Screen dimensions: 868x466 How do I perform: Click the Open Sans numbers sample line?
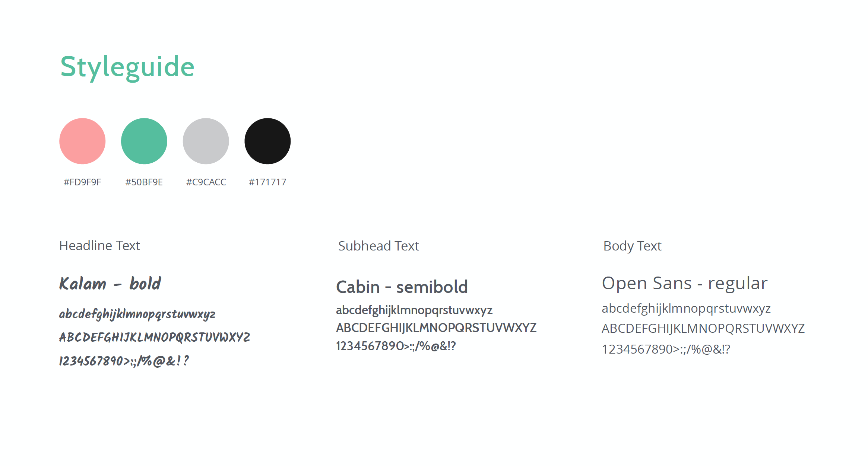(x=666, y=349)
